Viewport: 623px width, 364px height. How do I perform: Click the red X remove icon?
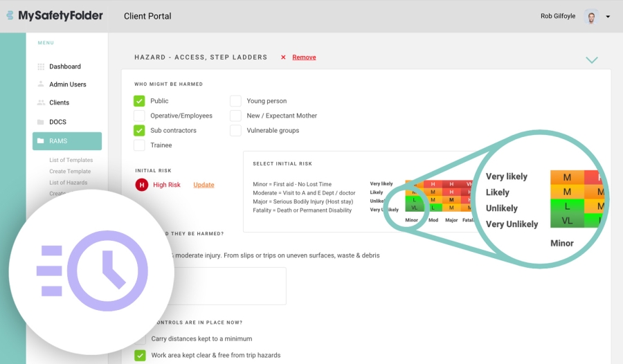tap(283, 57)
